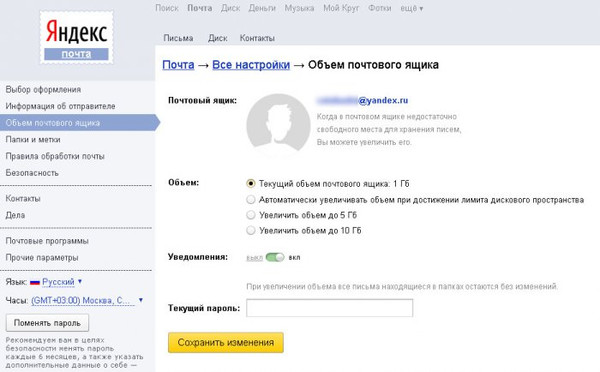Viewport: 600px width, 372px height.
Task: Select Увеличить объем до 10 Гб radio
Action: (x=251, y=230)
